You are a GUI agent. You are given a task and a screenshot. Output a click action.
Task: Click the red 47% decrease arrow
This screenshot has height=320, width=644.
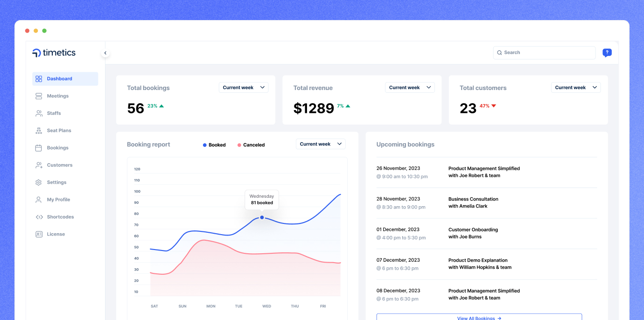pyautogui.click(x=494, y=106)
